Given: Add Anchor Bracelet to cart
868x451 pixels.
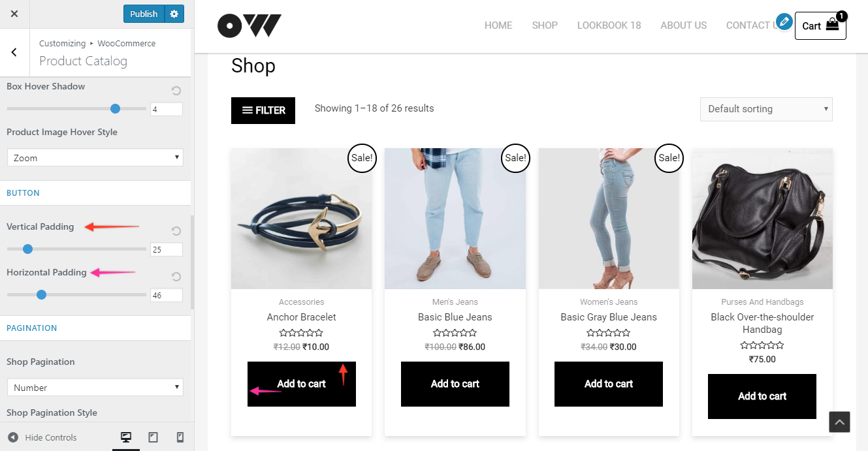Looking at the screenshot, I should coord(302,384).
